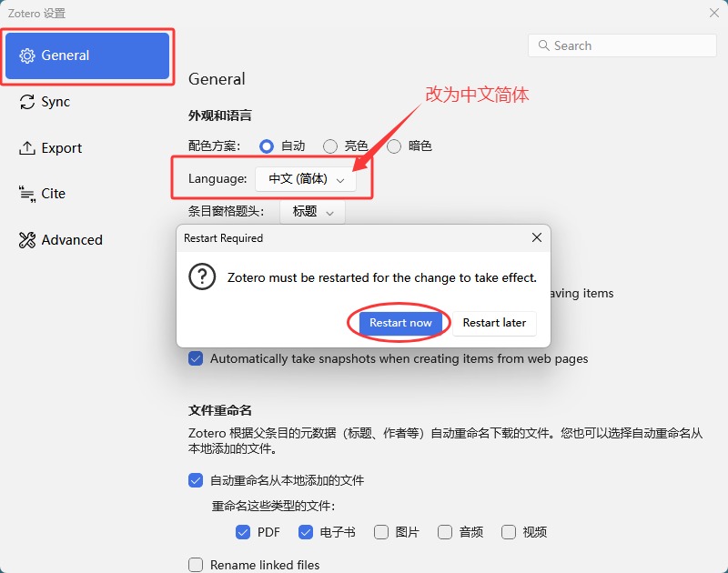Toggle the 电子书 file type checkbox
Screen dimensions: 728x573
coord(306,532)
